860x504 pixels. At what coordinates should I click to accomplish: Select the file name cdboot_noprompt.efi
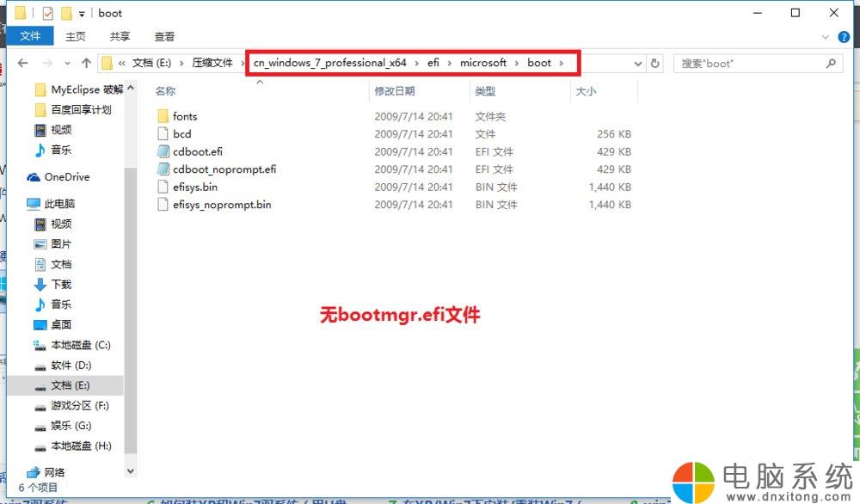tap(224, 169)
